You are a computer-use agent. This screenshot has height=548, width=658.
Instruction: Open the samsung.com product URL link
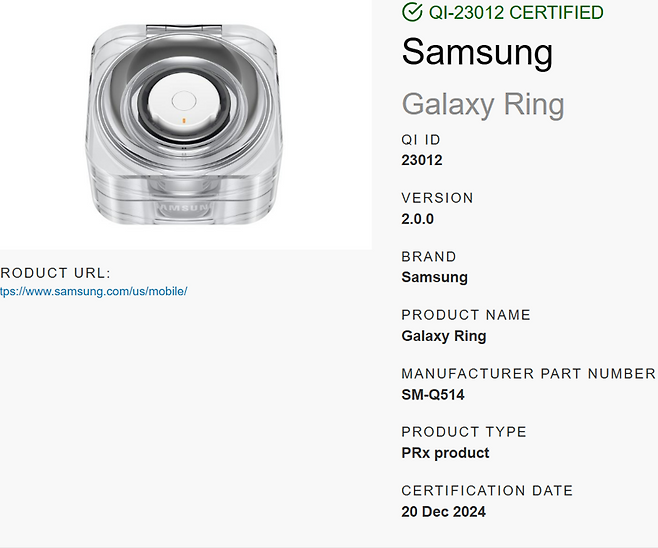pyautogui.click(x=94, y=291)
